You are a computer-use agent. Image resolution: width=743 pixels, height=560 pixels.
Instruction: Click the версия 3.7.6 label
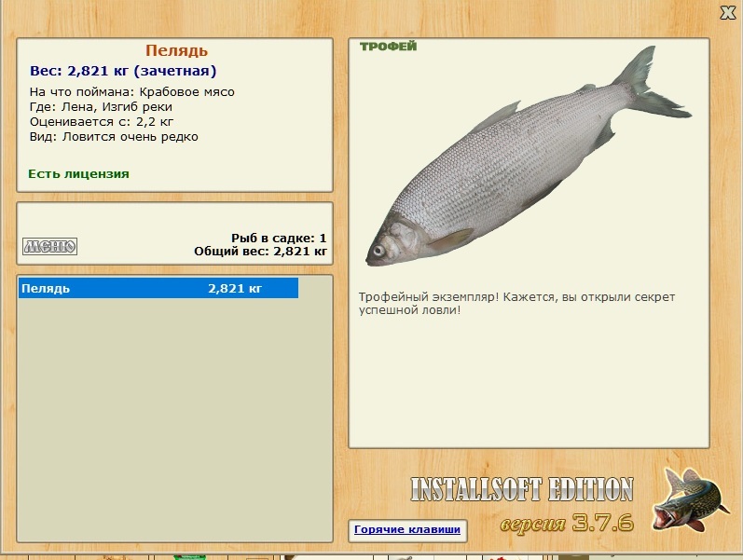(x=567, y=523)
